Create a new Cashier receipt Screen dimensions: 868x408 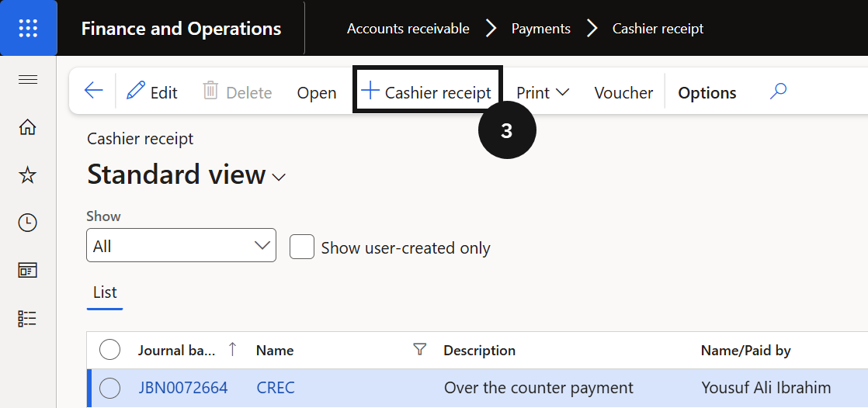click(426, 92)
